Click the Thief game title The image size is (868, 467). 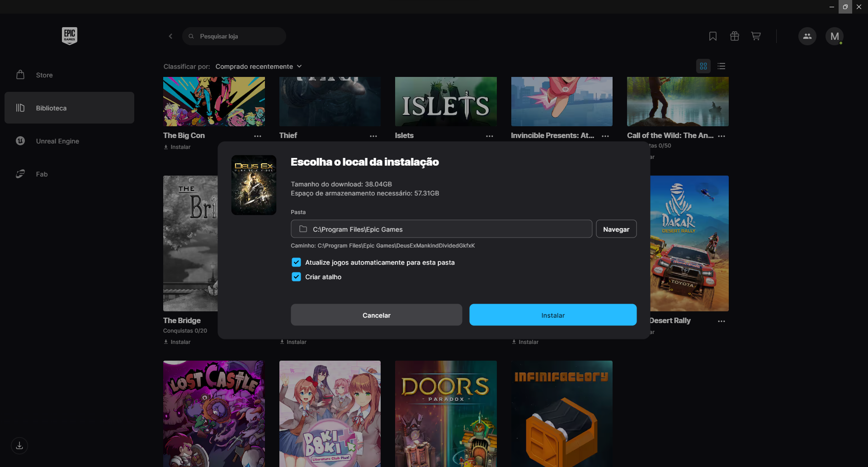288,135
